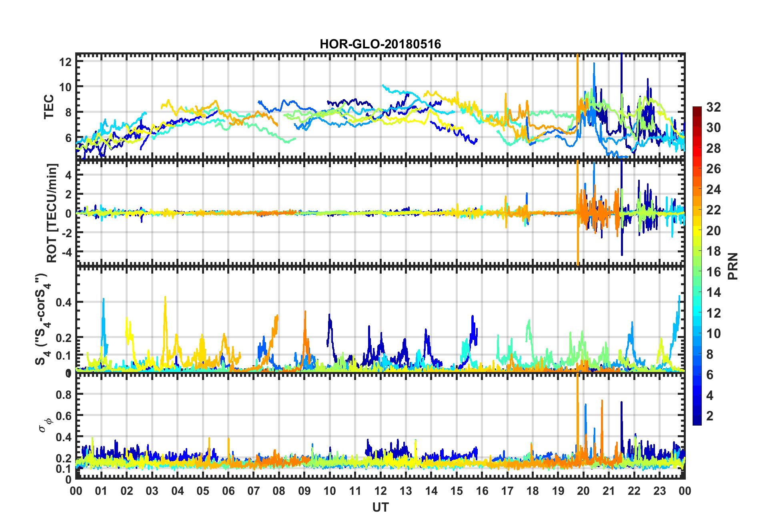This screenshot has height=532, width=761.
Task: Select dark blue at colorbar value 2
Action: click(697, 416)
